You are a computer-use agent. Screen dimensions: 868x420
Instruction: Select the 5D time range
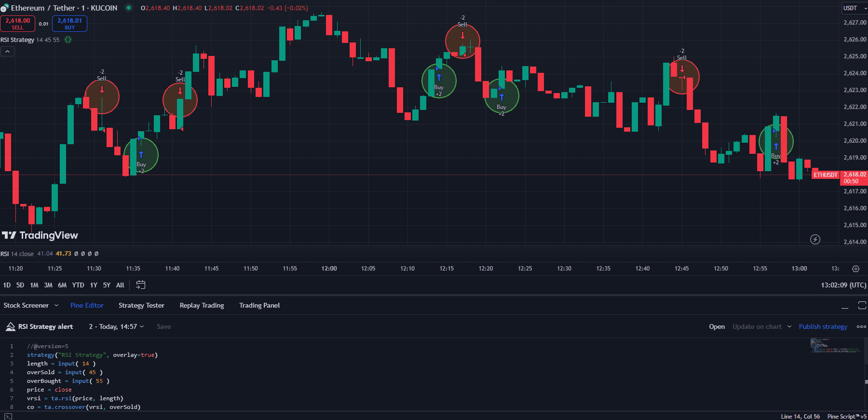[20, 285]
